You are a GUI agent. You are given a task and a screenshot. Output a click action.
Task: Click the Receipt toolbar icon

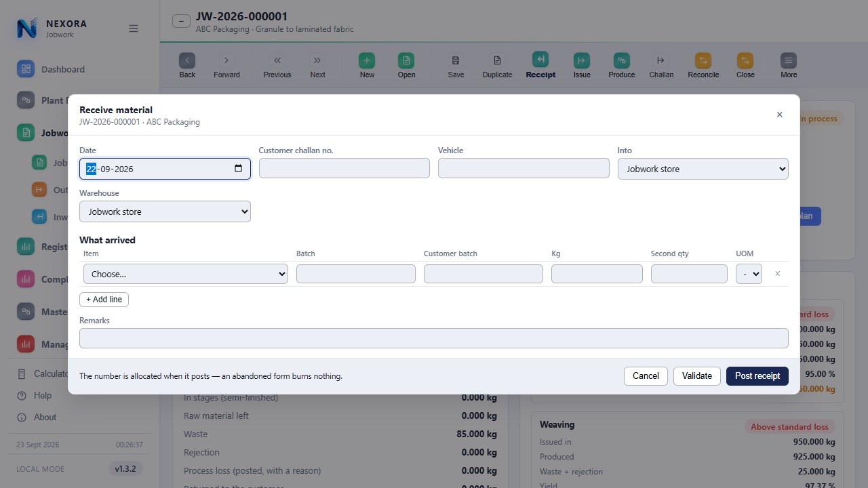point(540,60)
